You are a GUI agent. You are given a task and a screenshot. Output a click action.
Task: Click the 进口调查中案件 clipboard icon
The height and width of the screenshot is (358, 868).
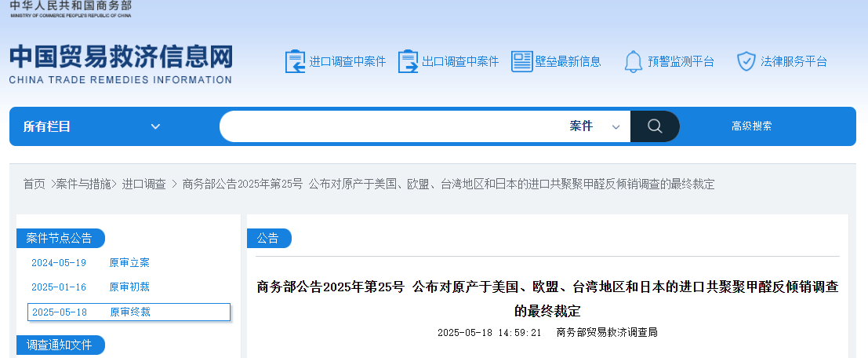295,61
